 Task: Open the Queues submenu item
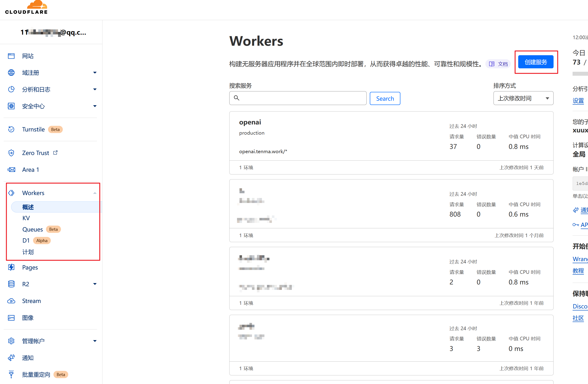click(x=33, y=229)
